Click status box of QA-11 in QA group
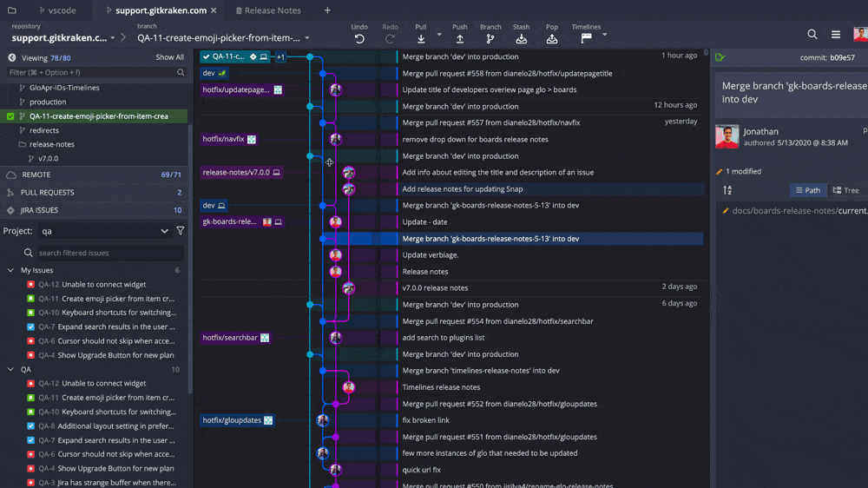 [31, 398]
